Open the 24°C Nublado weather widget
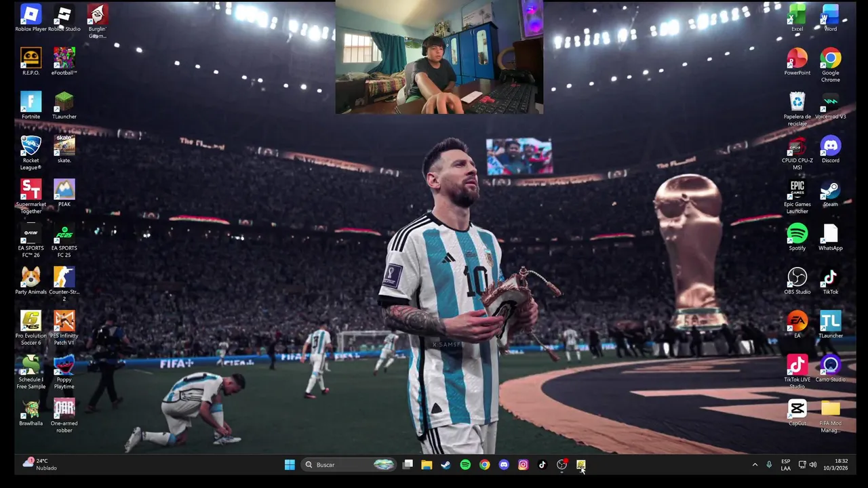 click(x=39, y=464)
